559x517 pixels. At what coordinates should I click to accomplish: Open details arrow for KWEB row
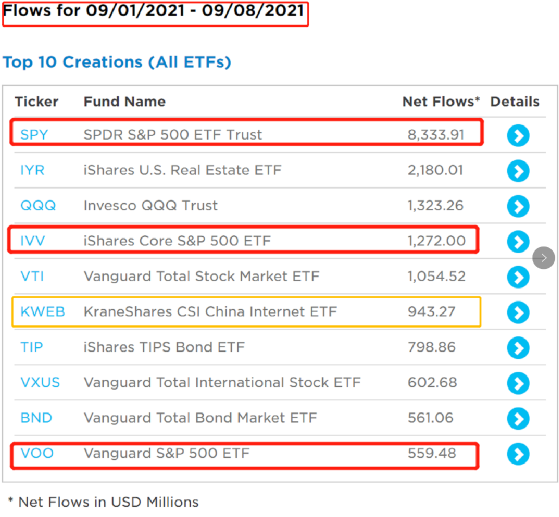518,312
